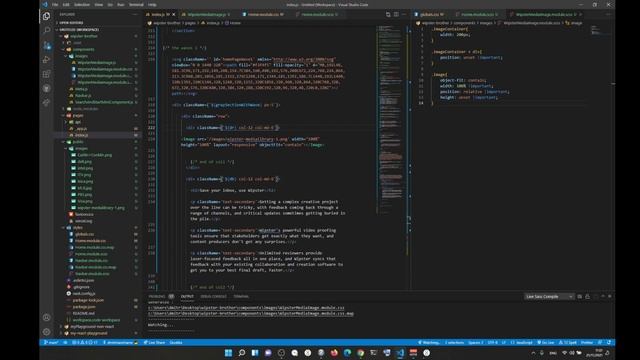640x360 pixels.
Task: Open the Edit menu
Action: pos(66,4)
